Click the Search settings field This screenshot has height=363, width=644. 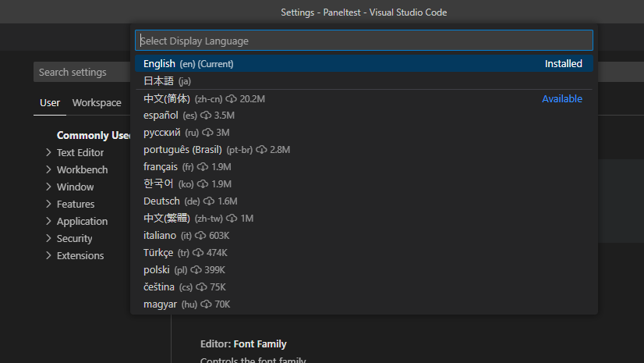coord(82,73)
